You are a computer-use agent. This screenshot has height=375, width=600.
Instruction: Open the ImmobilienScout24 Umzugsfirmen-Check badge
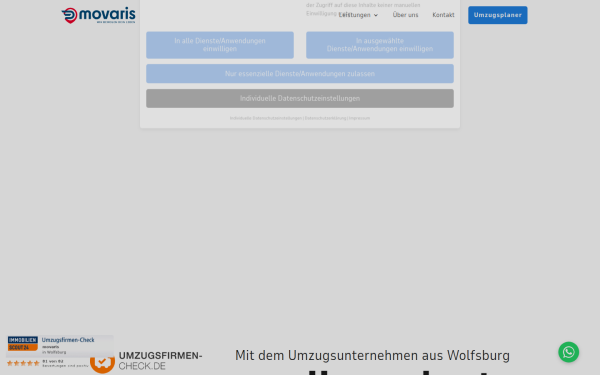point(60,352)
